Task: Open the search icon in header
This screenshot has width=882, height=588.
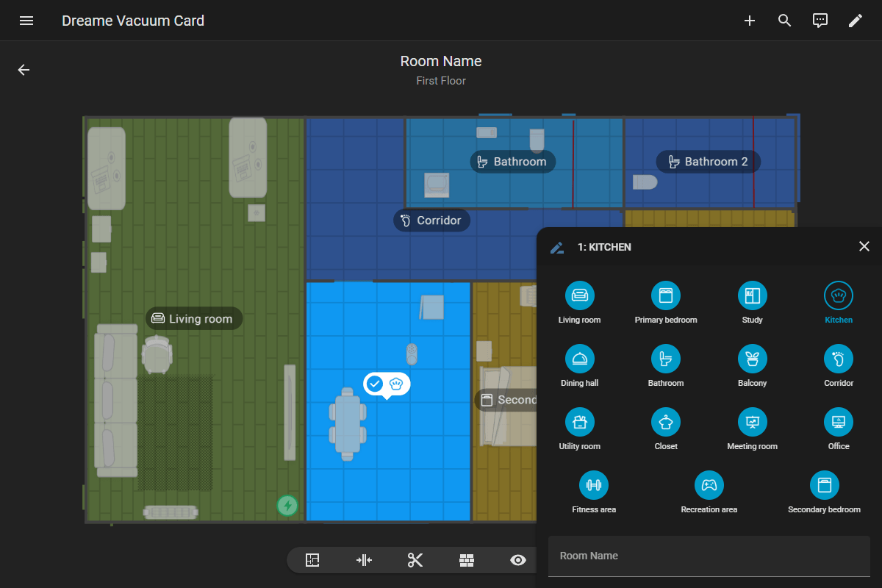Action: point(785,21)
